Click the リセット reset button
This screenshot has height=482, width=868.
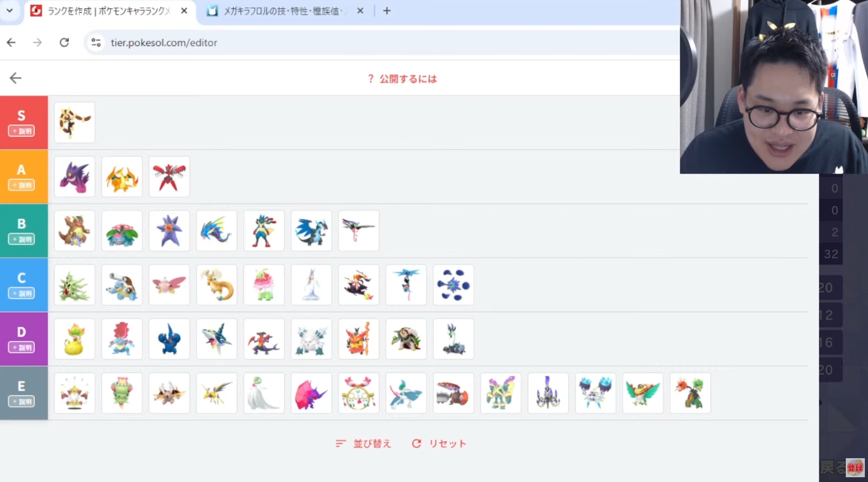(439, 443)
